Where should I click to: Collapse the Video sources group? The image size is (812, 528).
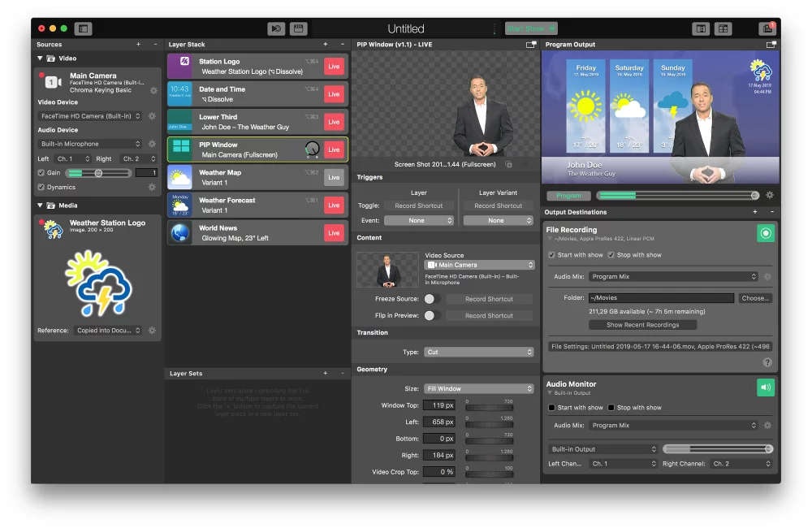[40, 58]
